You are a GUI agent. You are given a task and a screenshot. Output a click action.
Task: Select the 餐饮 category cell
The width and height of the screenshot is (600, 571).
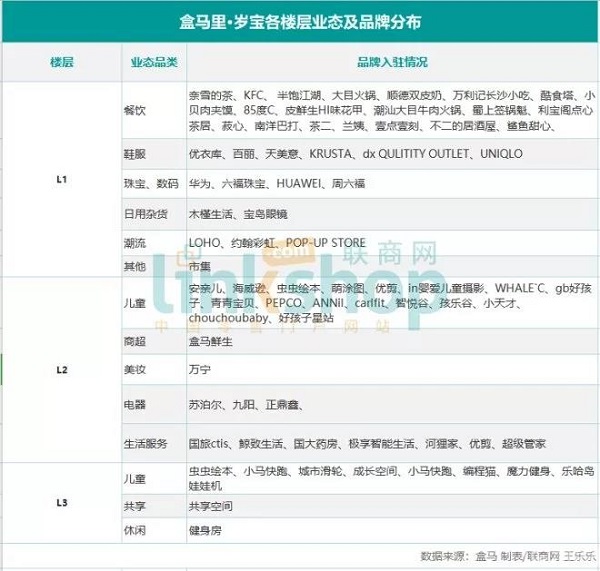154,111
